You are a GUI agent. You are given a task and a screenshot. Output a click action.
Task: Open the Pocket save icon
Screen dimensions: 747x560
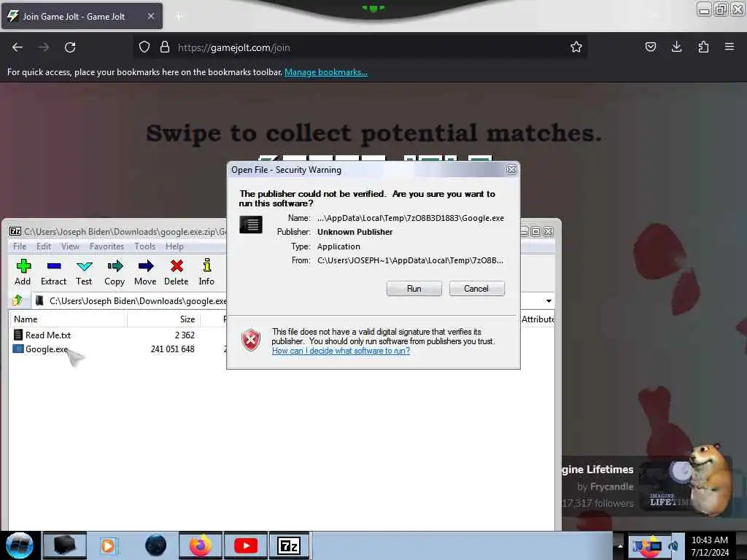click(651, 47)
